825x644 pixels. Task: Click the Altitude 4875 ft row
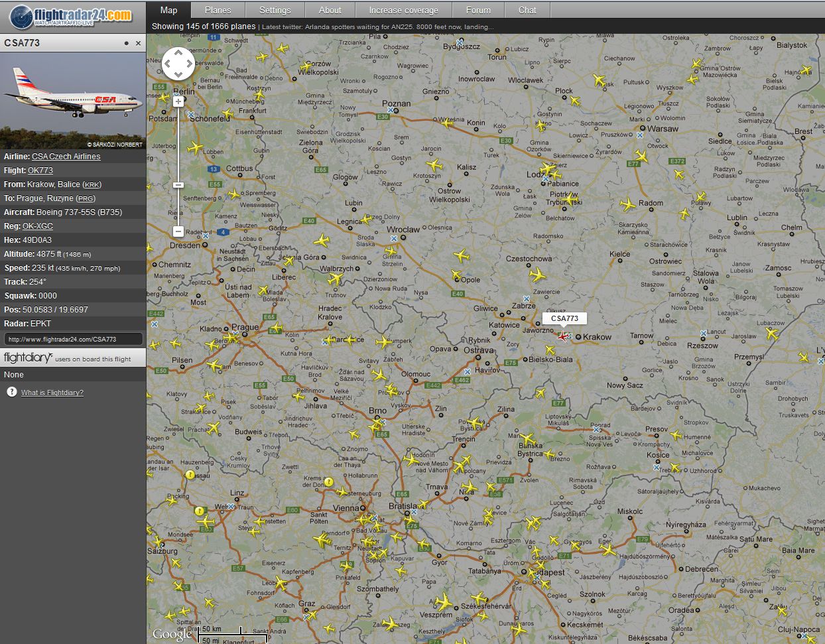click(73, 254)
